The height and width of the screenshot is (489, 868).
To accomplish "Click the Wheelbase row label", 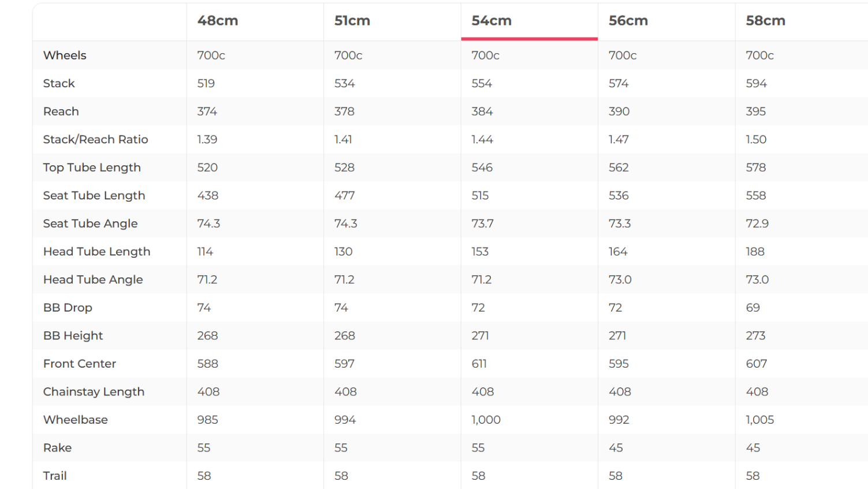I will 75,420.
